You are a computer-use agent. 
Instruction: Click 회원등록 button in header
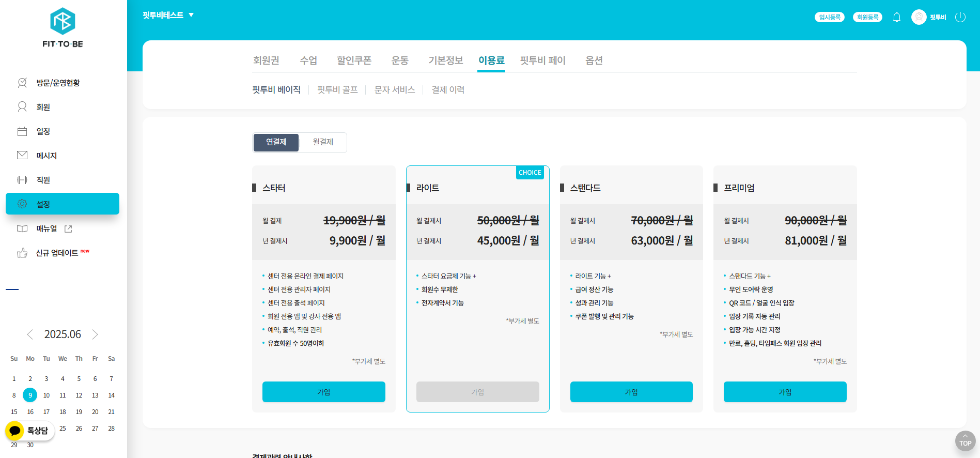point(867,17)
